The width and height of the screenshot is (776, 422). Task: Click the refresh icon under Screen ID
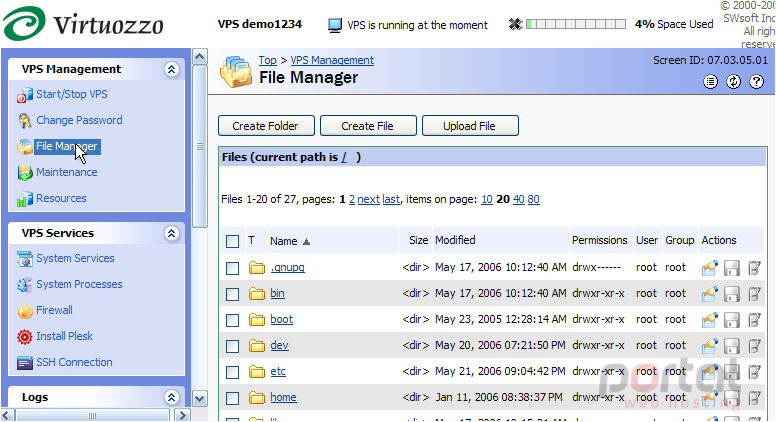click(733, 82)
